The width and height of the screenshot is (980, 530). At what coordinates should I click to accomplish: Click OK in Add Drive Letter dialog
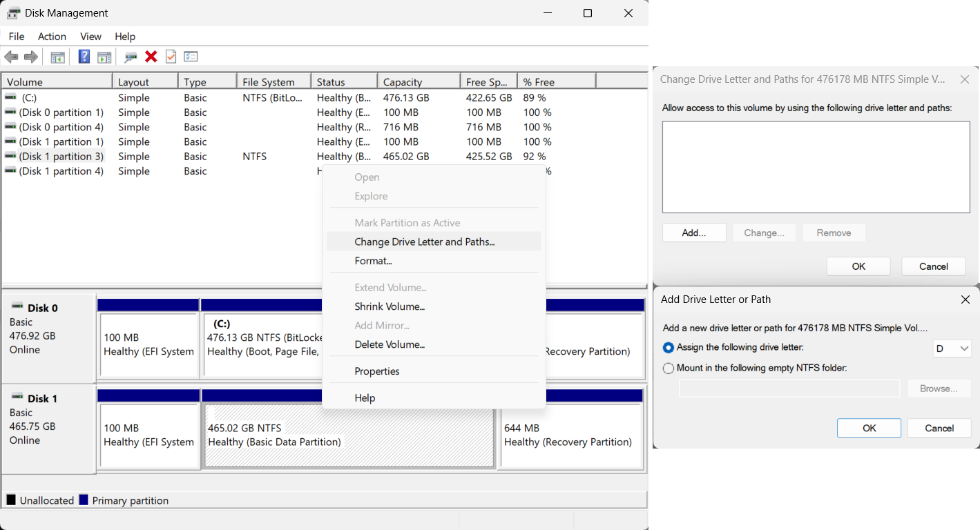pyautogui.click(x=869, y=428)
